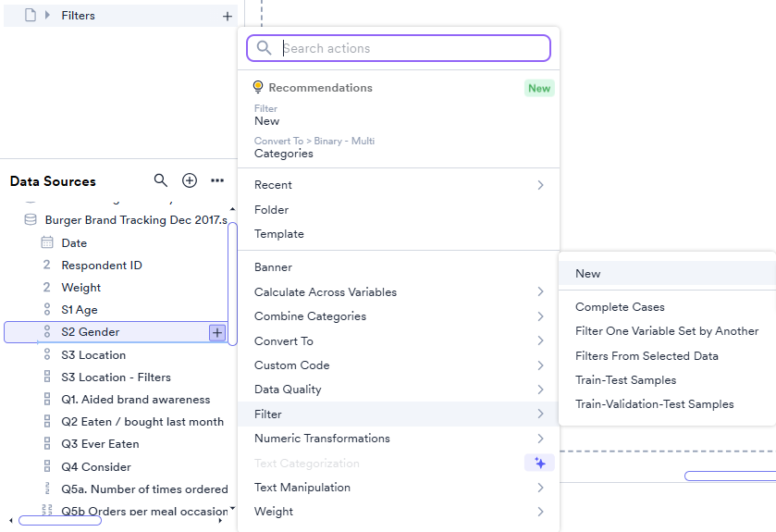Image resolution: width=776 pixels, height=532 pixels.
Task: Click the search icon in Data Sources
Action: point(161,180)
